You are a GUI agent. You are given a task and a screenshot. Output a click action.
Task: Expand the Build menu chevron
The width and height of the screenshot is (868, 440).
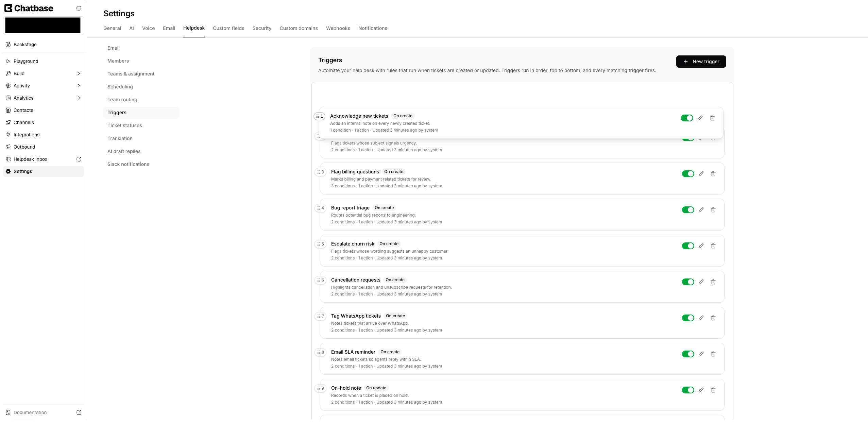tap(79, 73)
